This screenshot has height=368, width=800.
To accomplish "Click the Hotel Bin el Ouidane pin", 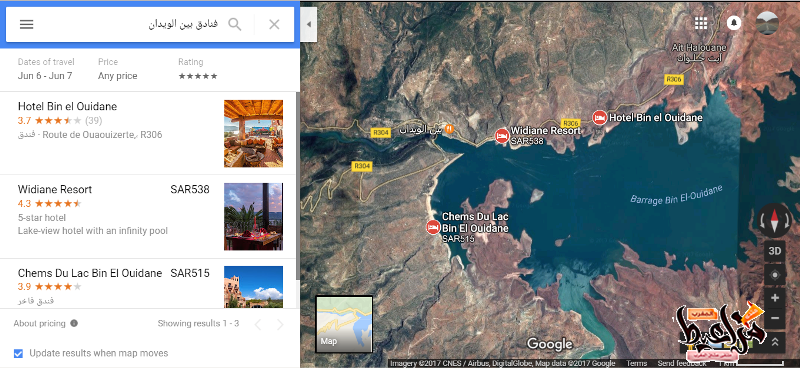I will [x=599, y=118].
